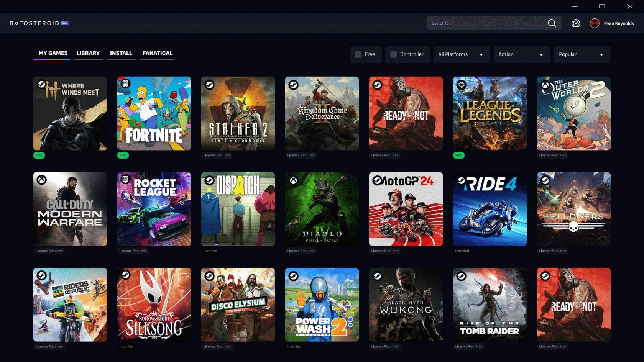Open the League of Legends card
Image resolution: width=644 pixels, height=362 pixels.
pyautogui.click(x=490, y=113)
